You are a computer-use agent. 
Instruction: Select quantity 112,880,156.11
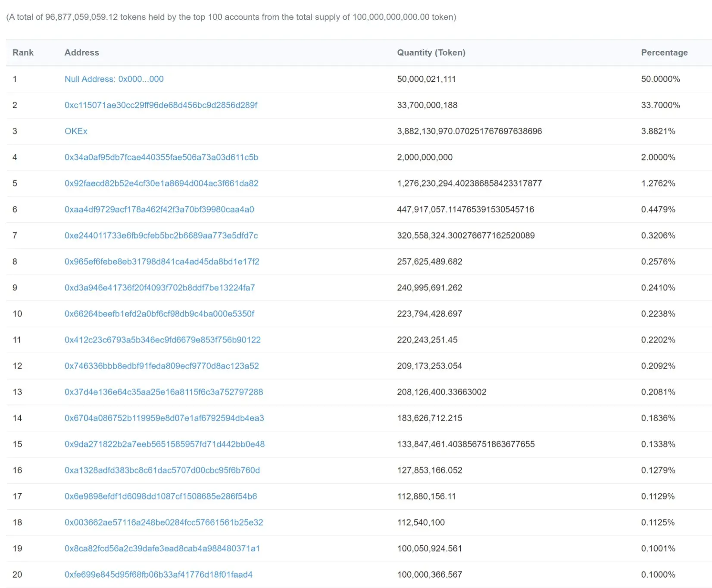click(426, 496)
